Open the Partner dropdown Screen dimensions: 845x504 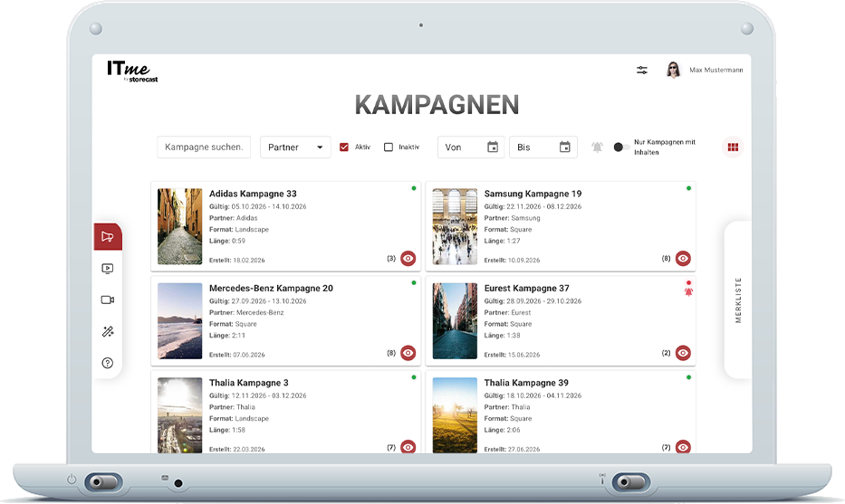pos(295,147)
